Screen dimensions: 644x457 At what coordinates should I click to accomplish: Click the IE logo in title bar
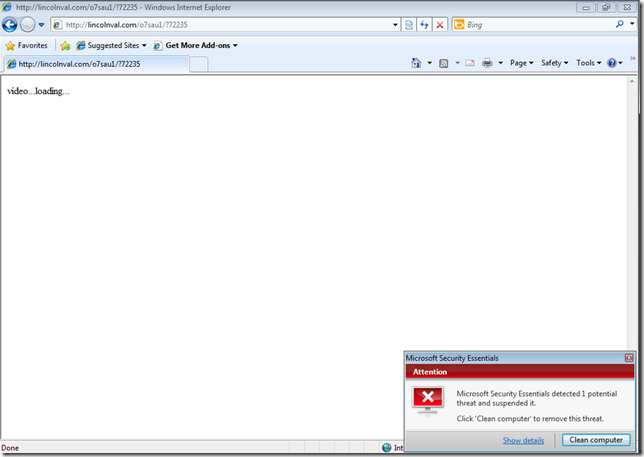(7, 7)
